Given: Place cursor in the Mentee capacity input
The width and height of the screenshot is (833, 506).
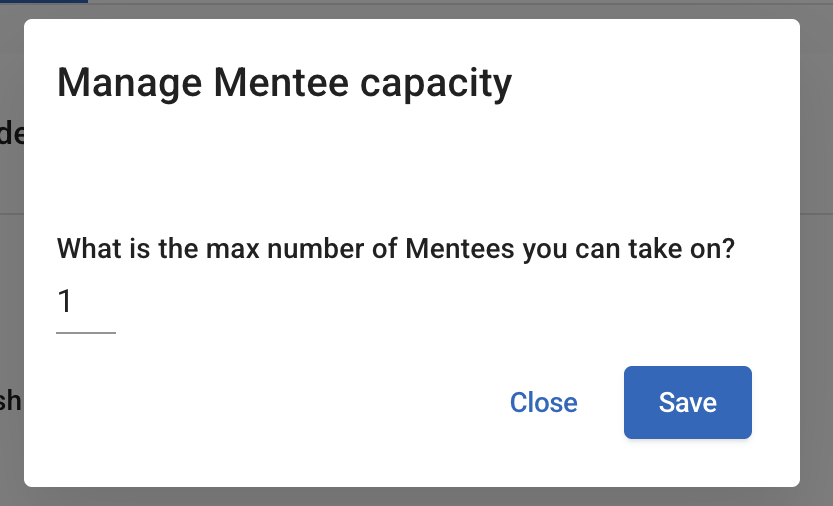Looking at the screenshot, I should point(85,303).
